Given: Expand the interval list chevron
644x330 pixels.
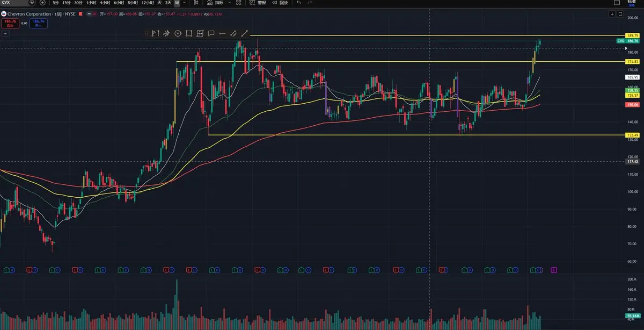Looking at the screenshot, I should tap(184, 3).
